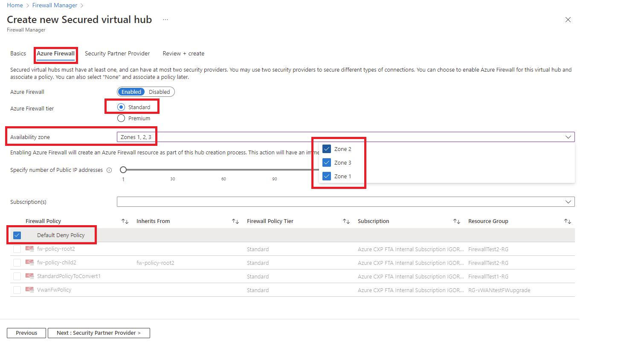The image size is (644, 342).
Task: Tick the fw-policy-root2 checkbox
Action: pyautogui.click(x=17, y=249)
